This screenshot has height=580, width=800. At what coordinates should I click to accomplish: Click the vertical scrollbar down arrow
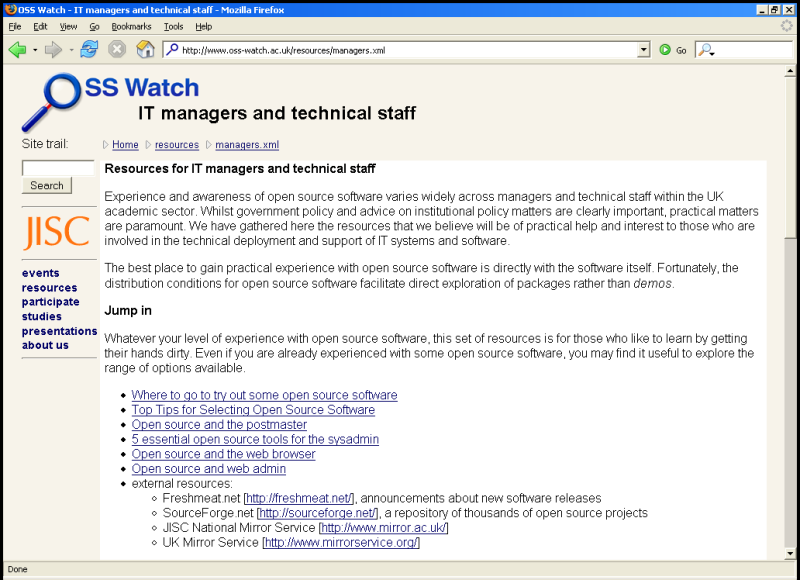pyautogui.click(x=790, y=553)
